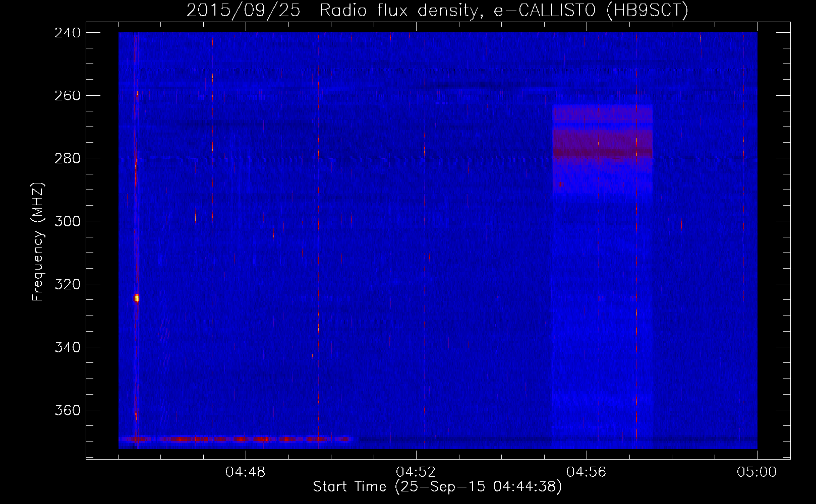
Task: Click the 04:56 time tick label
Action: pyautogui.click(x=587, y=472)
